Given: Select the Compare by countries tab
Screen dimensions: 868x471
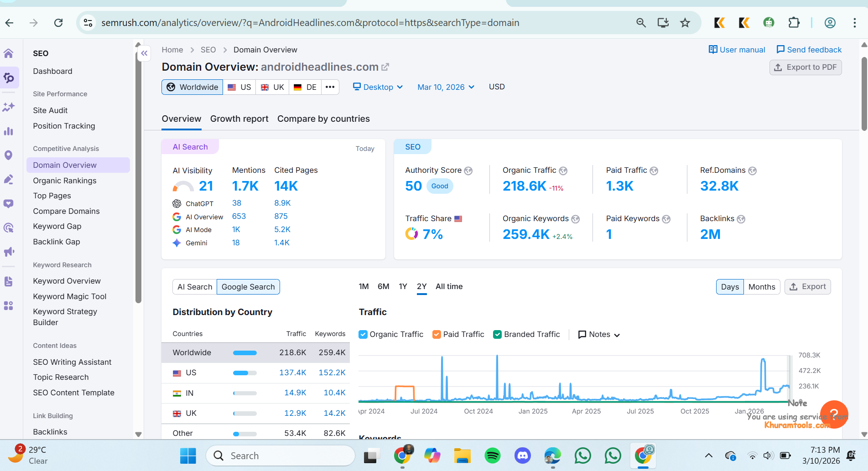Looking at the screenshot, I should pos(323,119).
